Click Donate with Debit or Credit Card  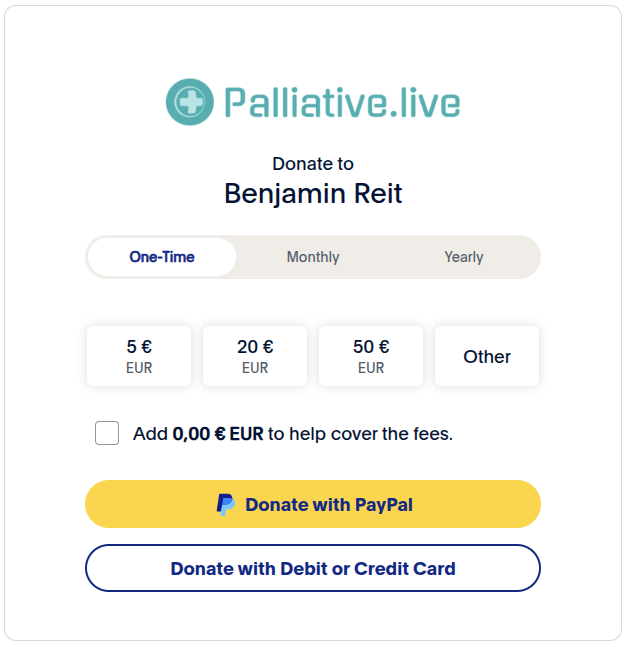[x=313, y=569]
